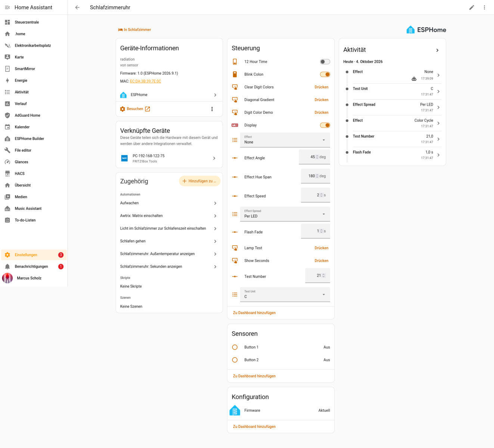Click the Hinzufügen zu button

point(200,181)
